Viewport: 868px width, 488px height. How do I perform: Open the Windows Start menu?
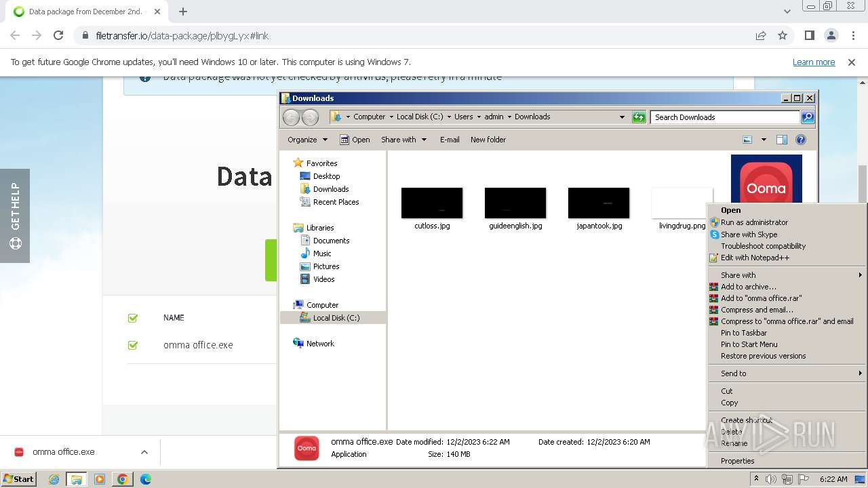click(18, 479)
